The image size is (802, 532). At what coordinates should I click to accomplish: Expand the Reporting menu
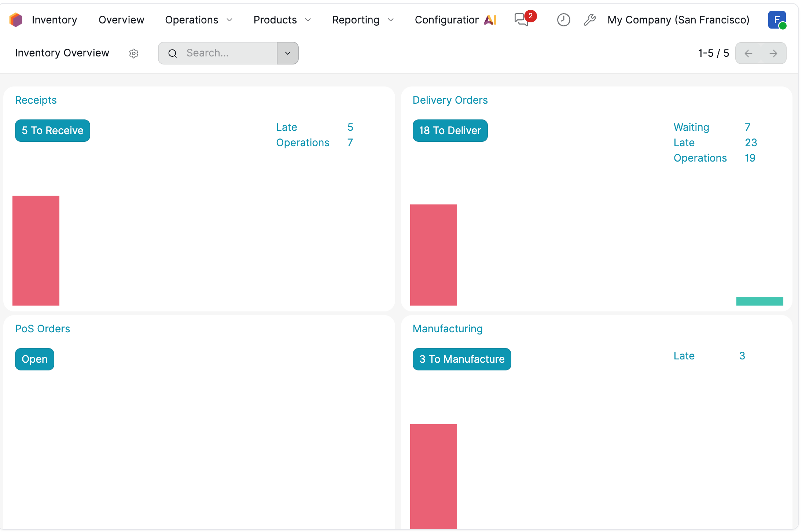(x=363, y=20)
